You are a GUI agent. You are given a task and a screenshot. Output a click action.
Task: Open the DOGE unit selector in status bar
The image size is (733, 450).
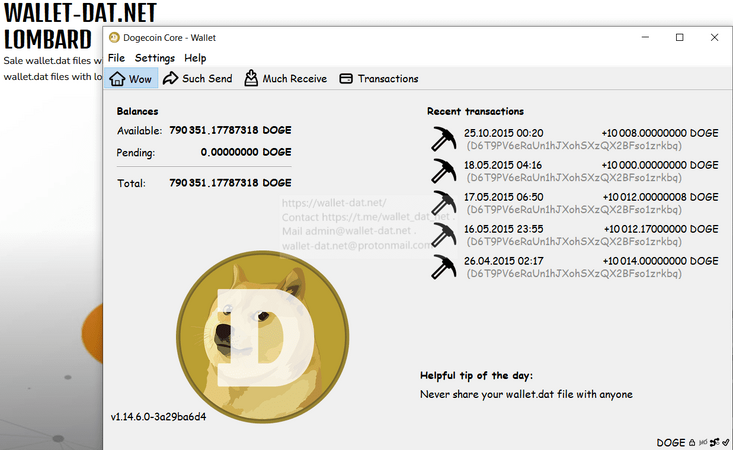[x=671, y=443]
